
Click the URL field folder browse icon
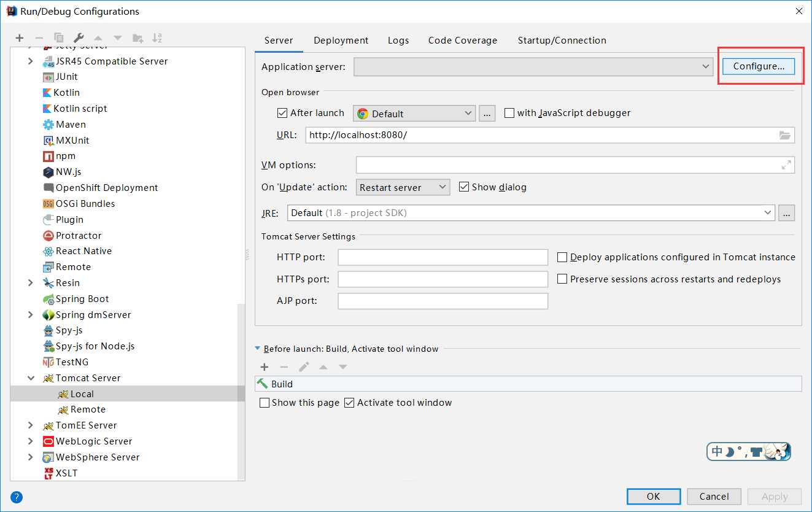(x=785, y=135)
